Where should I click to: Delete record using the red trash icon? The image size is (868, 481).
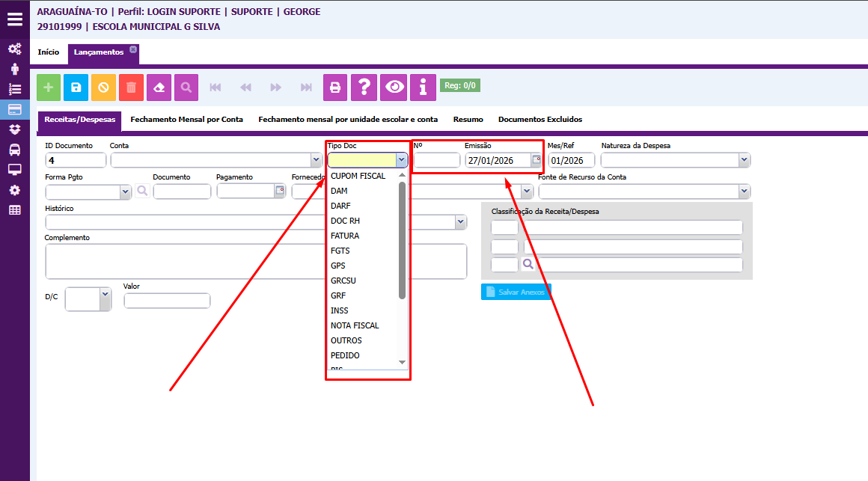point(131,88)
